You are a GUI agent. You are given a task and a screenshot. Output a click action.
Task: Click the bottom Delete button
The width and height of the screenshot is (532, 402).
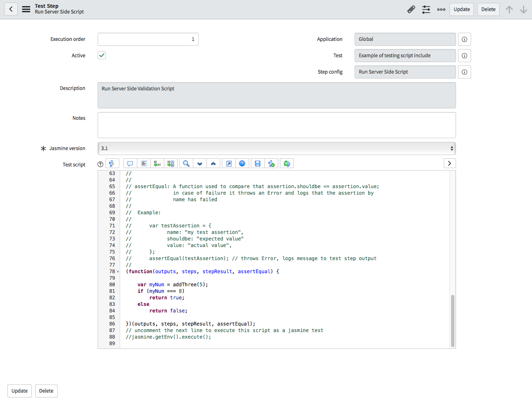click(46, 391)
